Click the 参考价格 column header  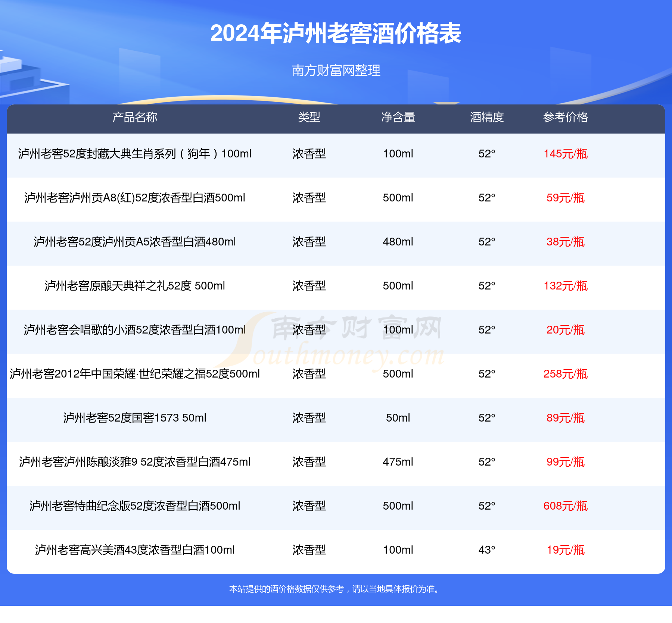pos(566,117)
